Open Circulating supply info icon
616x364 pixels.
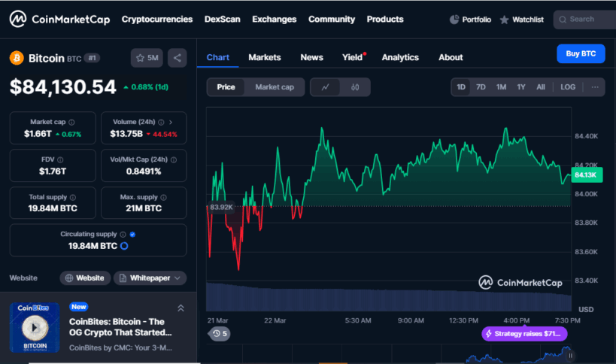pyautogui.click(x=123, y=235)
